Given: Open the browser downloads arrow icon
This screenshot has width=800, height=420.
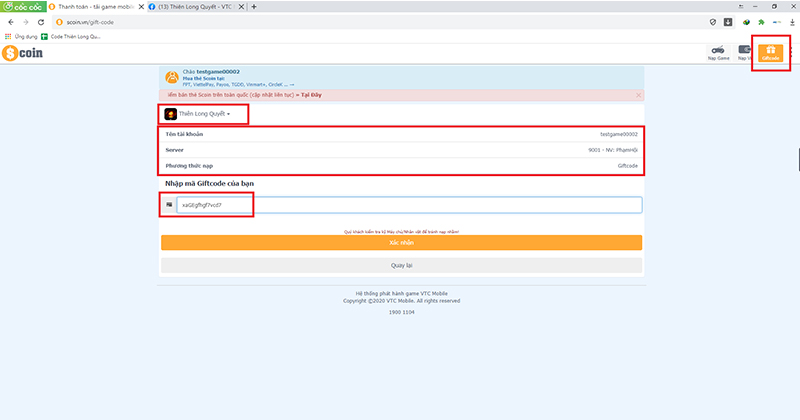Looking at the screenshot, I should 792,22.
